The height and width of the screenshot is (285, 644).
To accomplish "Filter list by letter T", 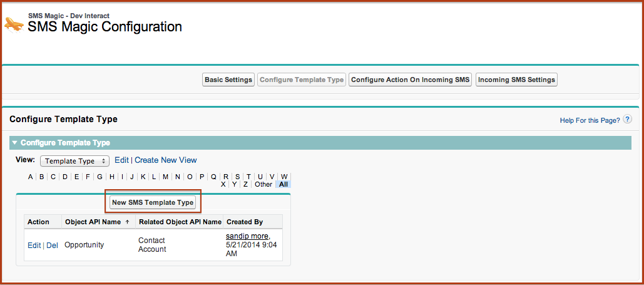I will point(248,177).
